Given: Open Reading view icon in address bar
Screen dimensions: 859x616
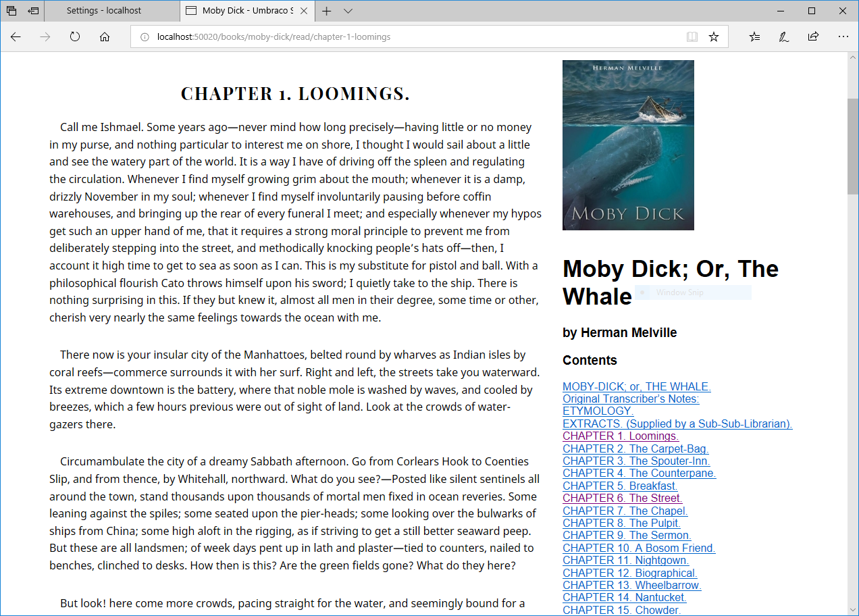Looking at the screenshot, I should 692,37.
